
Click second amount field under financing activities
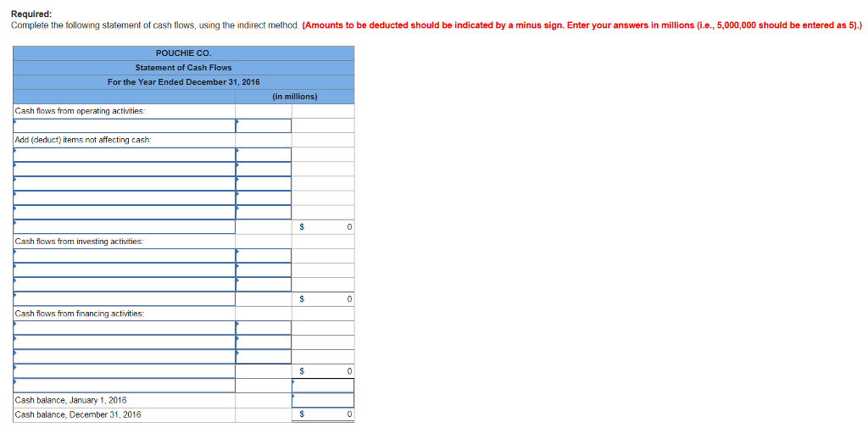[x=264, y=342]
